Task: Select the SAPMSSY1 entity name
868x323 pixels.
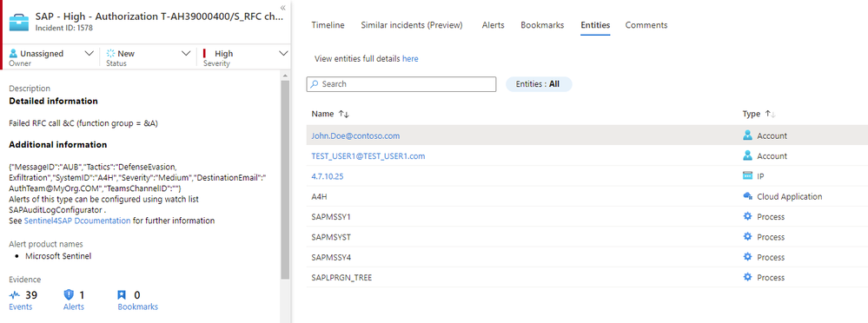Action: click(331, 216)
